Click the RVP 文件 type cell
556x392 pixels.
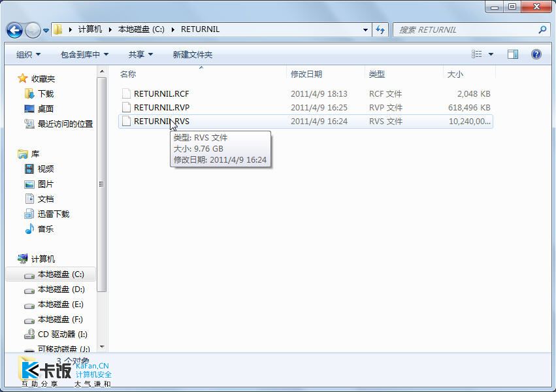click(x=385, y=107)
